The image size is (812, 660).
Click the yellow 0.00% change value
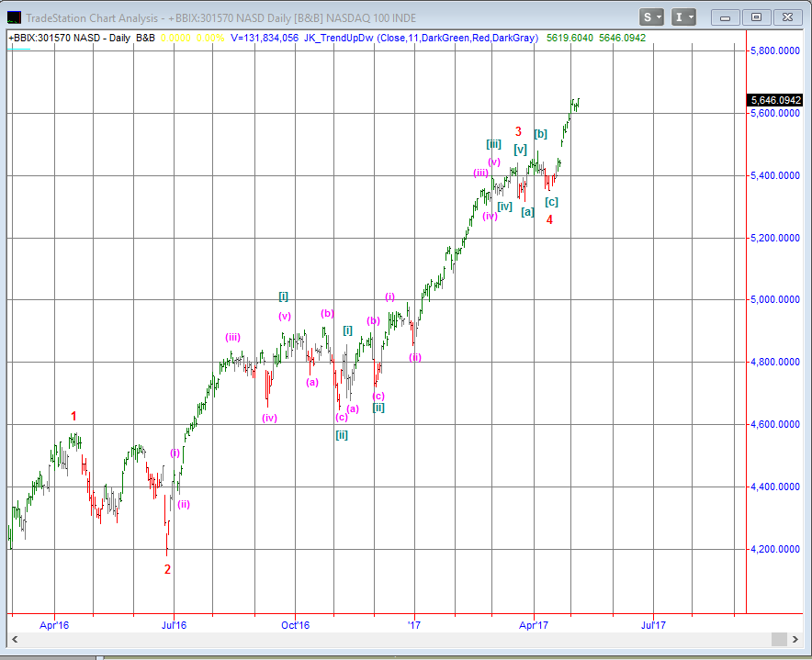210,38
